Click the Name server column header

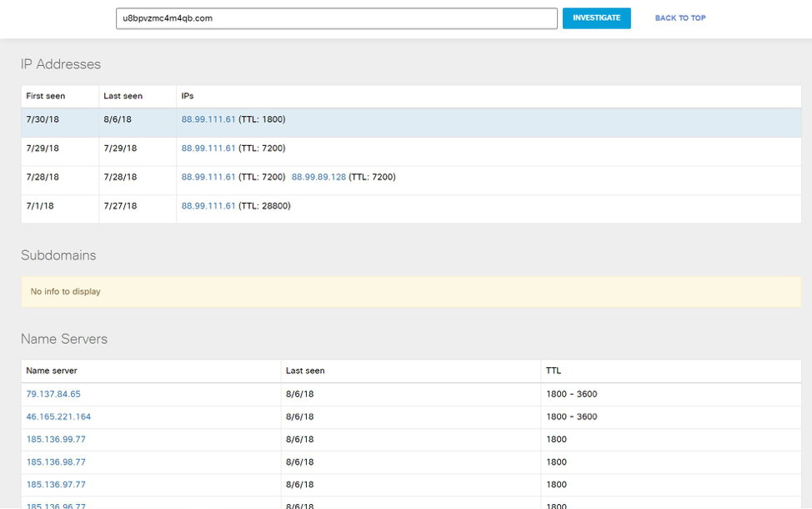click(52, 370)
